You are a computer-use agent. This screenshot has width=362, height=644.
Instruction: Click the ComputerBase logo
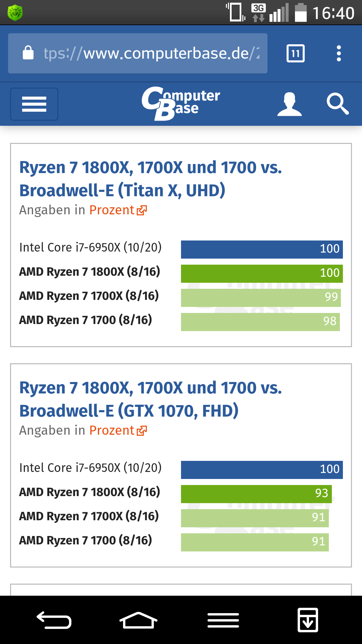click(x=181, y=103)
